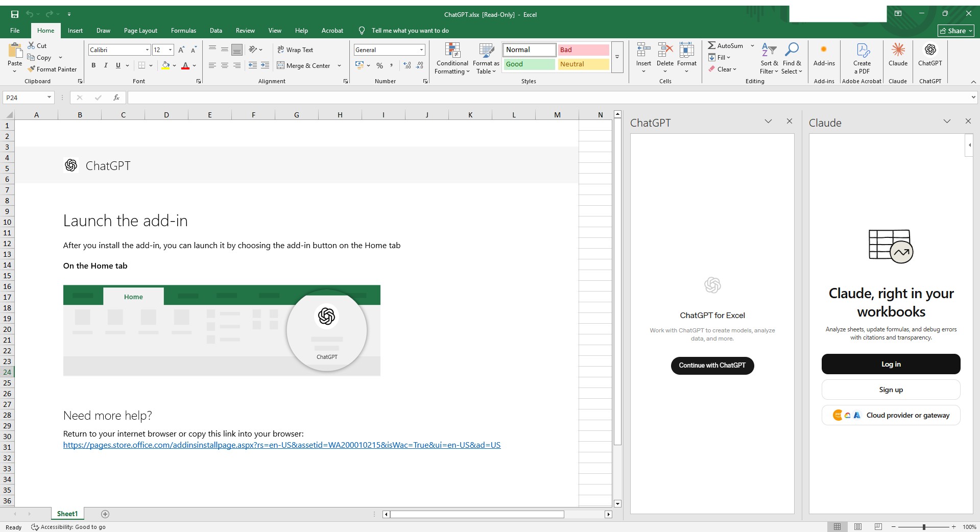Click the Paste clipboard icon
Screen dimensions: 980x532
tap(15, 51)
